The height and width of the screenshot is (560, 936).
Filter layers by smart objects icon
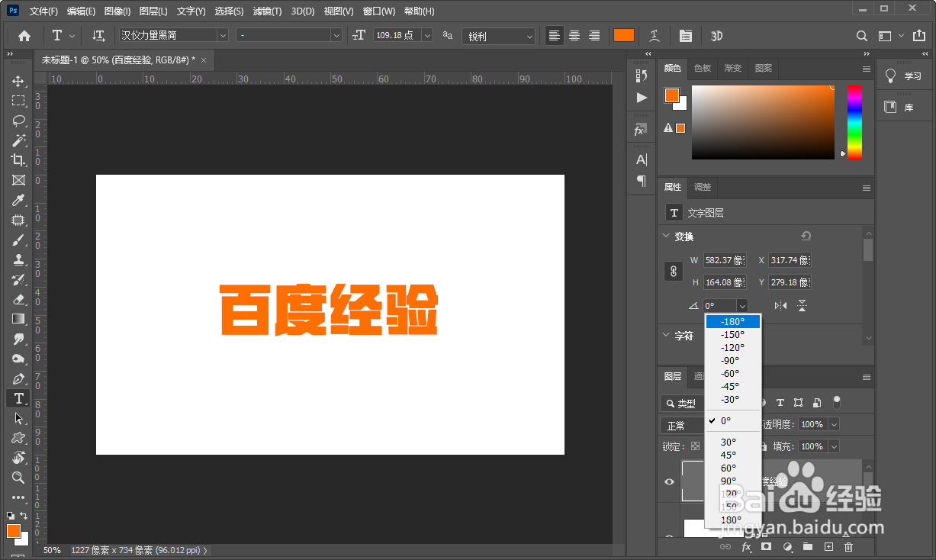click(x=817, y=403)
